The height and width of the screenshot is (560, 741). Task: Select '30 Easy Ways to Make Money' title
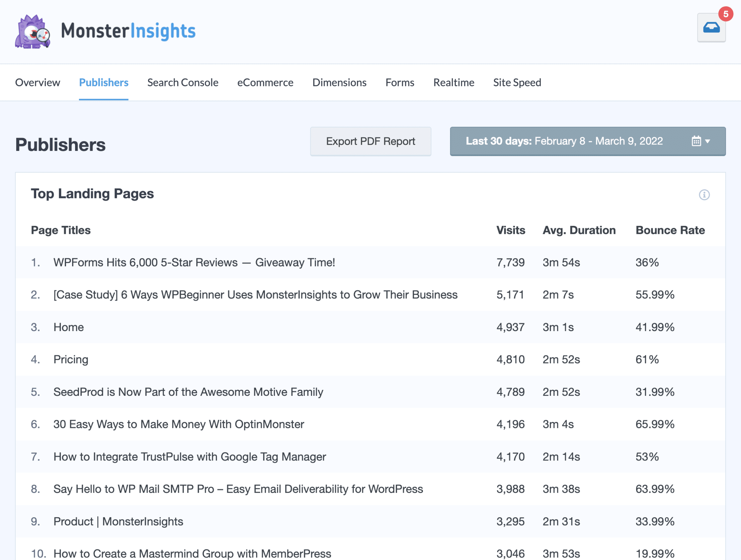click(x=179, y=424)
